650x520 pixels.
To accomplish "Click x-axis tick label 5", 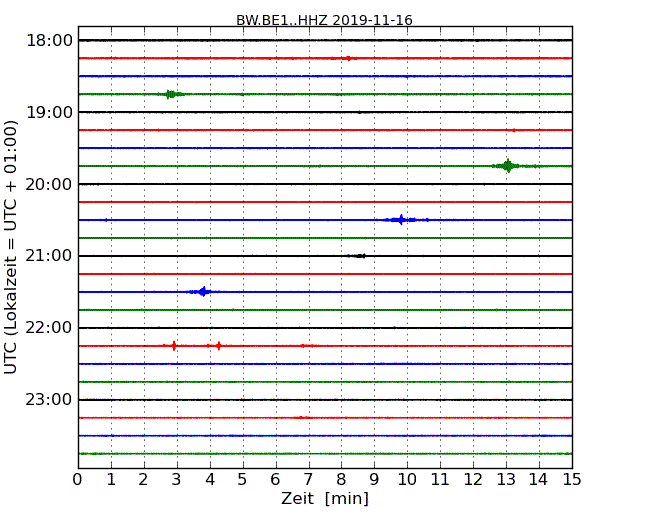I will click(243, 480).
